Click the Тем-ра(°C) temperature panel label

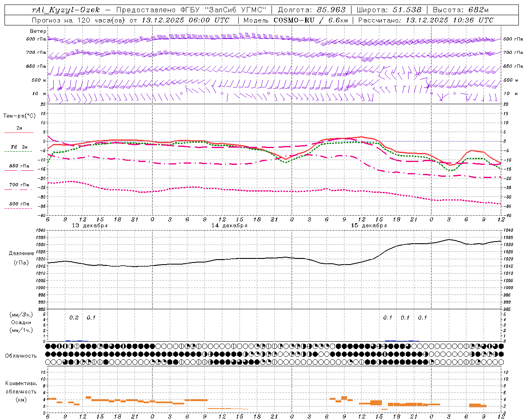tap(19, 116)
